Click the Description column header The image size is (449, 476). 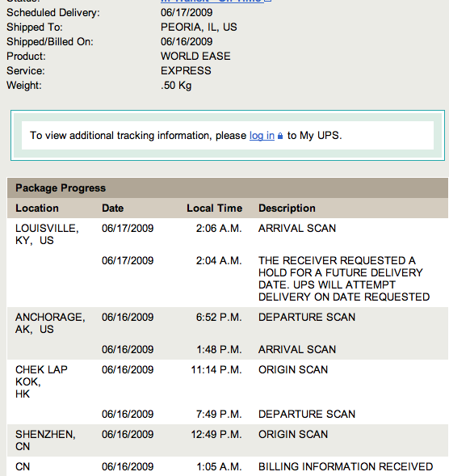287,209
